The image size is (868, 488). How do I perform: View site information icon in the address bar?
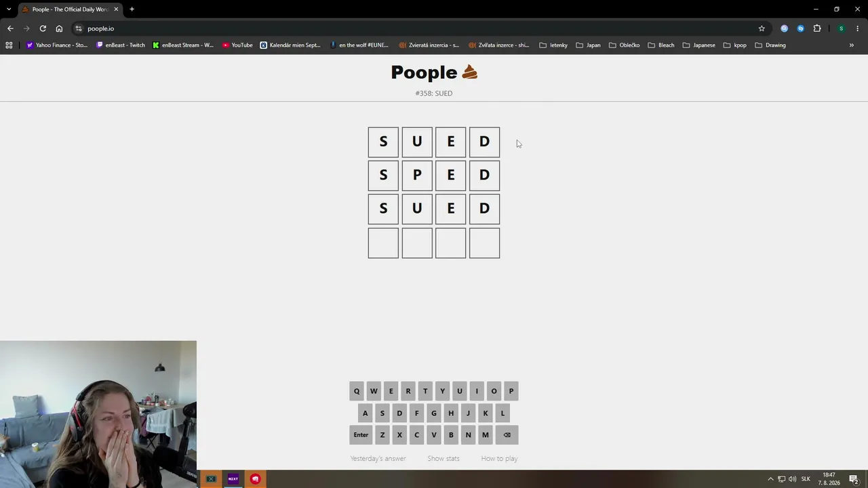79,28
